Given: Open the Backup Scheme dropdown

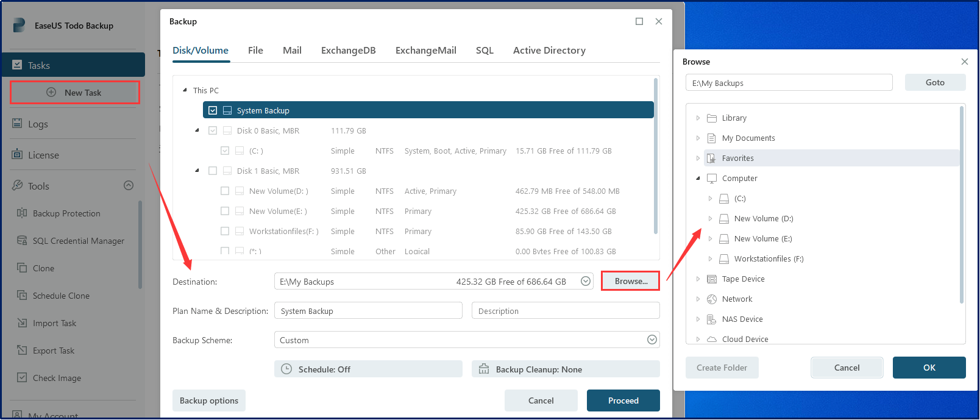Looking at the screenshot, I should [x=652, y=340].
